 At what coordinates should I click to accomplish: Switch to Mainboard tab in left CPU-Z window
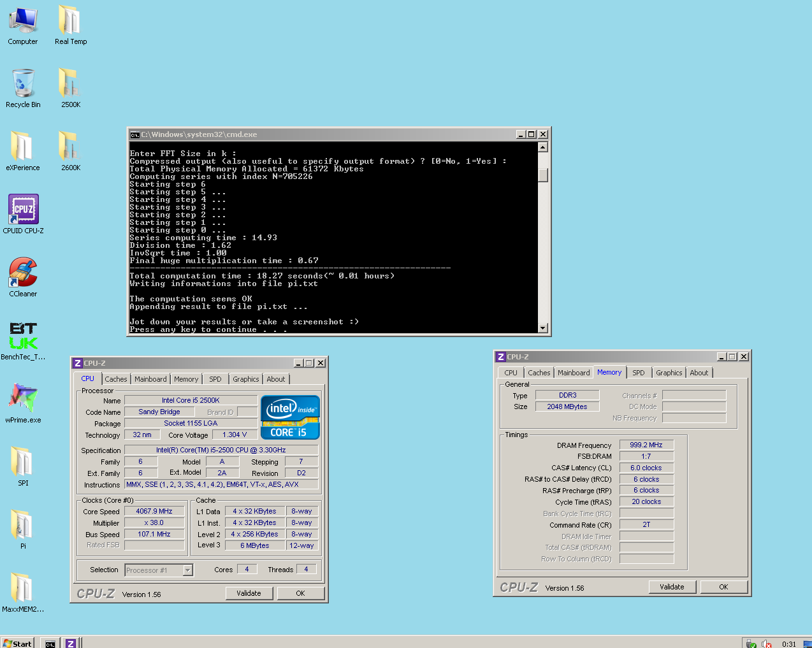150,379
